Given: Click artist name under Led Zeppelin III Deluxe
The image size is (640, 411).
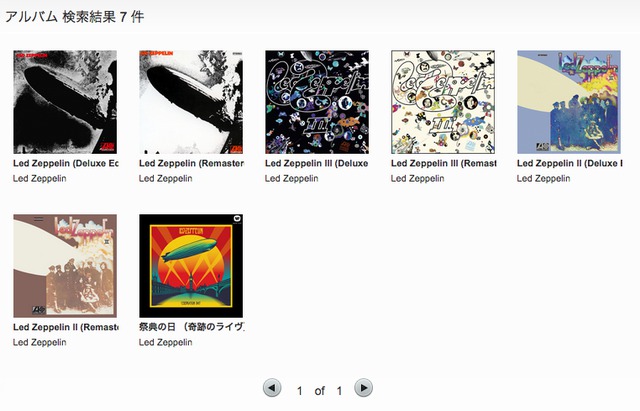Looking at the screenshot, I should click(291, 178).
